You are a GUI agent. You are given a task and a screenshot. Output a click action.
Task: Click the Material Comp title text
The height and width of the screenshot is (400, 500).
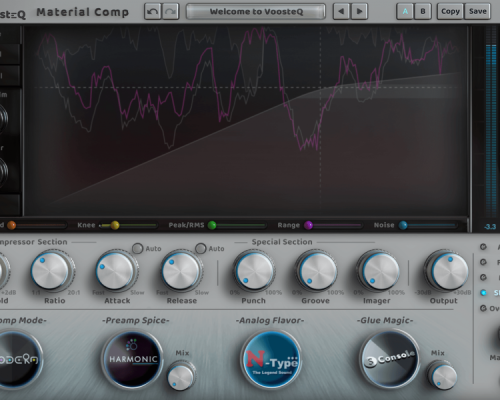click(x=82, y=12)
